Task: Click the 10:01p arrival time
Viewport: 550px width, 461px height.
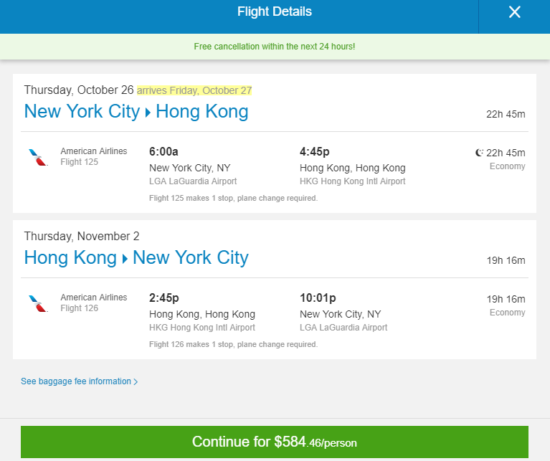Action: click(318, 298)
